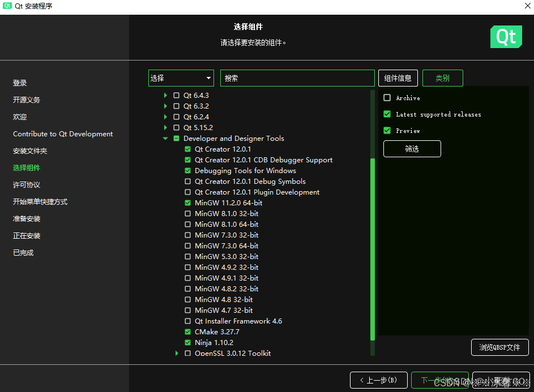Check MinGW 8.1.0 32-bit
Image resolution: width=534 pixels, height=392 pixels.
pos(187,214)
